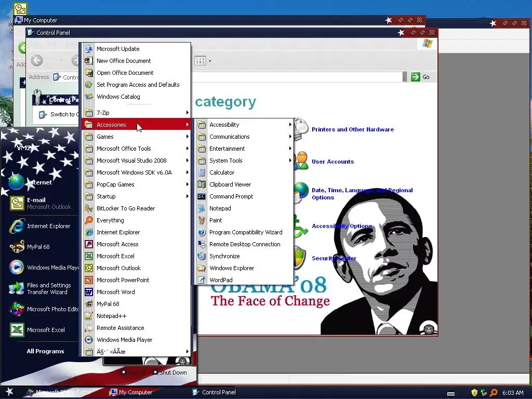Expand the Startup submenu arrow
This screenshot has width=532, height=399.
click(187, 196)
